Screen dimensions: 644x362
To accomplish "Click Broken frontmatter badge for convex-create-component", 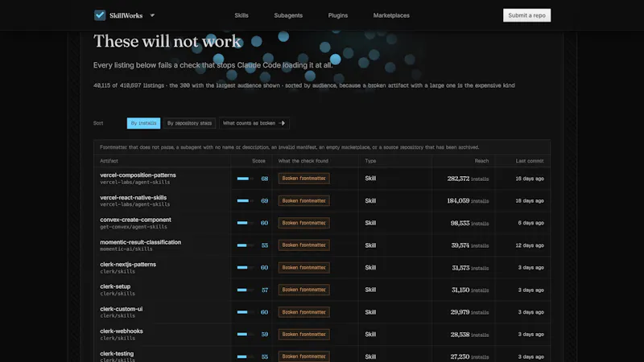I will tap(304, 223).
